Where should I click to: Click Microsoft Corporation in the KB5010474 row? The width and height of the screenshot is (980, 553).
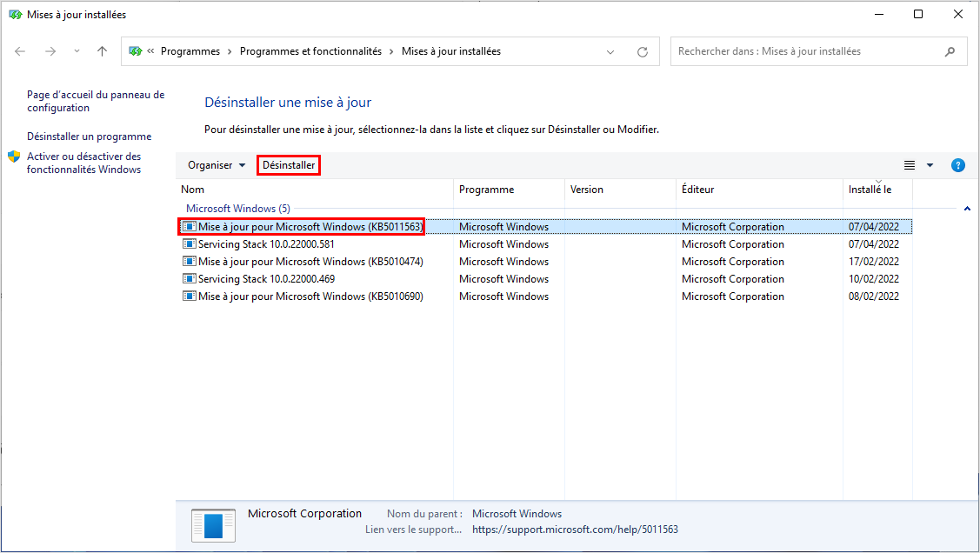[732, 262]
